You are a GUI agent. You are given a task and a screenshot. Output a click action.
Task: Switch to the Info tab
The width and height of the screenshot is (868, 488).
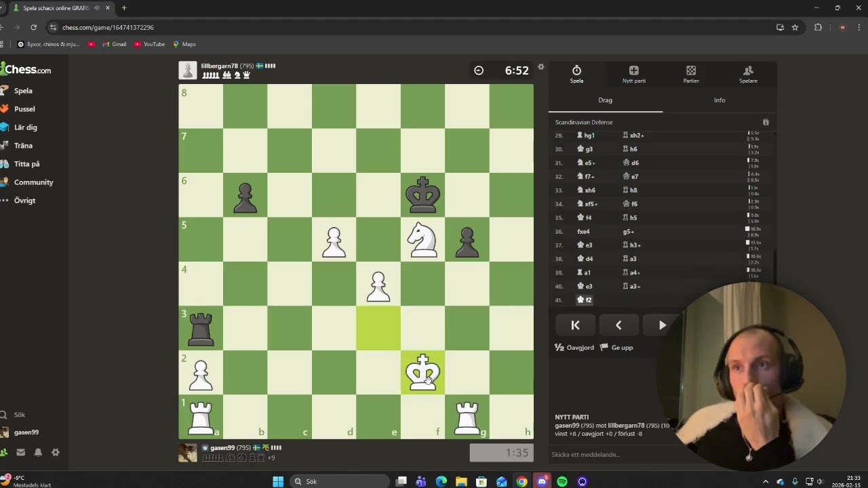tap(719, 100)
